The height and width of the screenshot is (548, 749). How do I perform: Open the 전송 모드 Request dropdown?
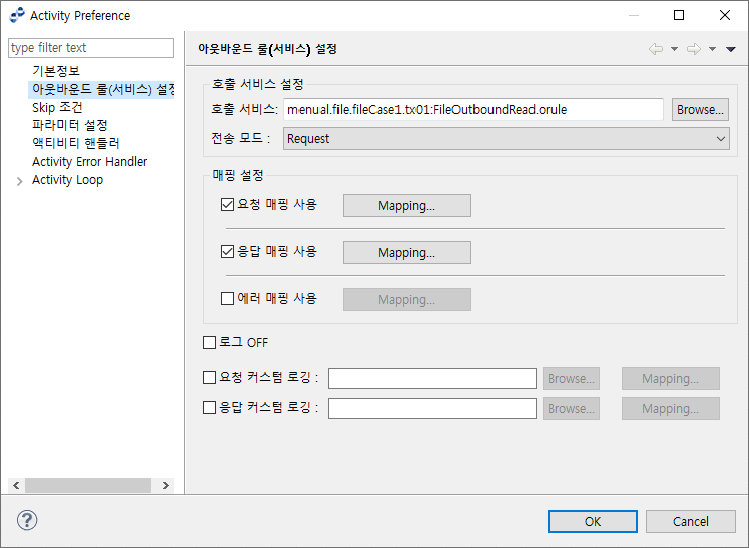(505, 139)
